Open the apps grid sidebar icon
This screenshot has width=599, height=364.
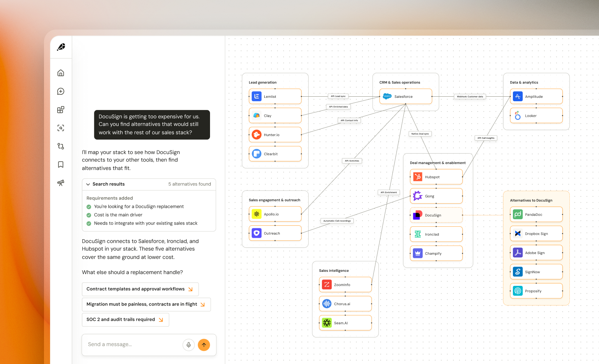(x=61, y=110)
